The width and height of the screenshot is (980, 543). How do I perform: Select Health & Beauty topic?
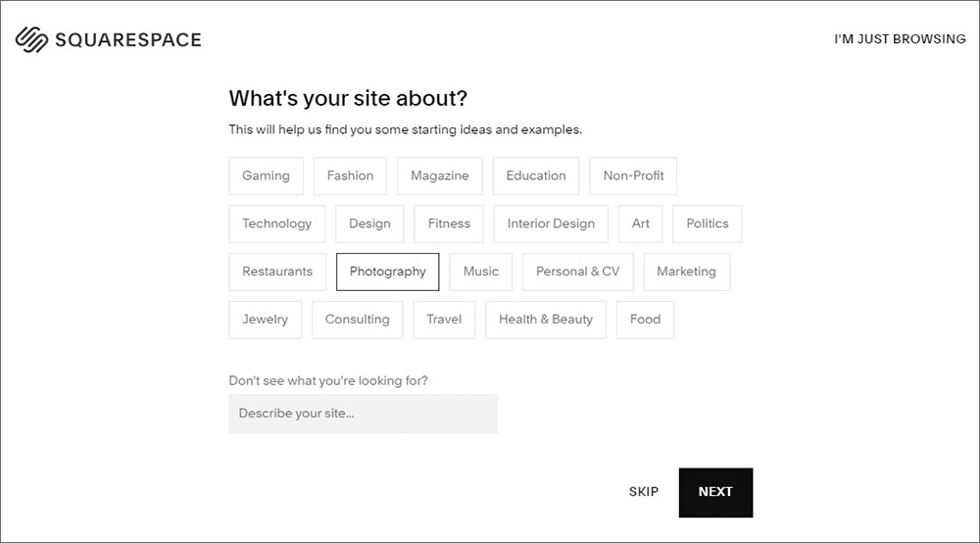[x=546, y=320]
